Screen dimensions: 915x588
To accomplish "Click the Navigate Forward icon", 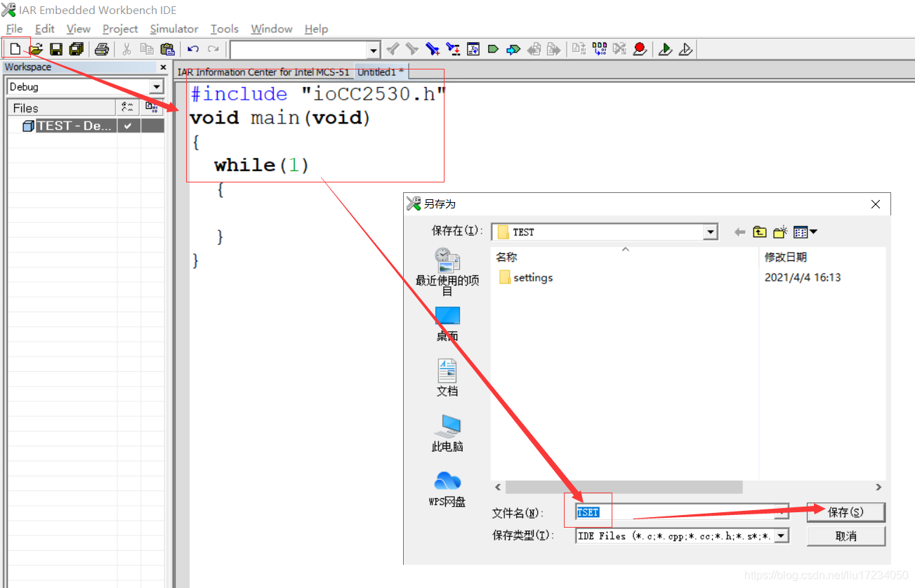I will tap(554, 49).
